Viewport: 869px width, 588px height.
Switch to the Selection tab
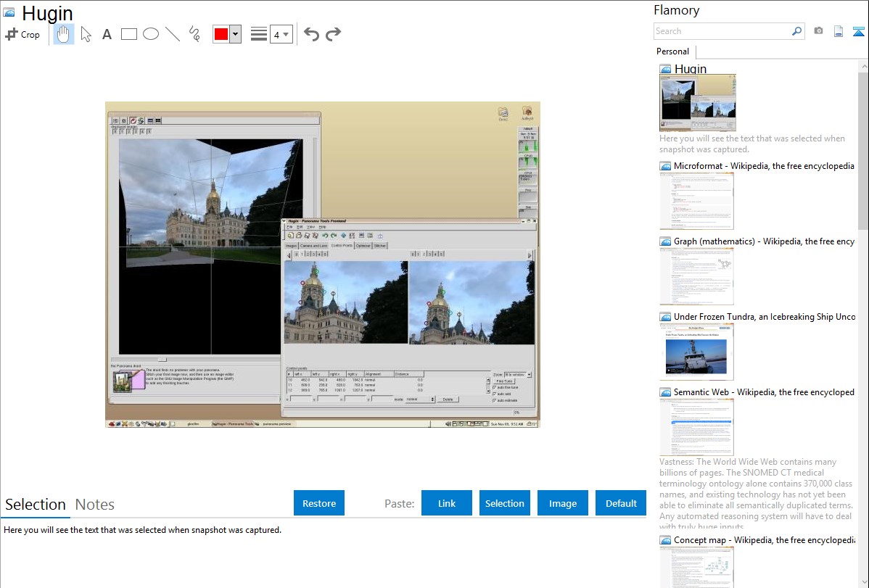(x=36, y=505)
